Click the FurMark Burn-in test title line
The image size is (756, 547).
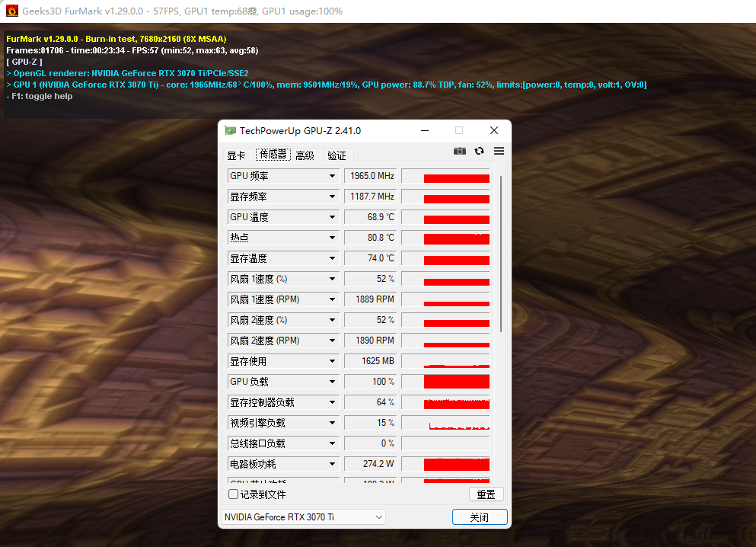116,39
